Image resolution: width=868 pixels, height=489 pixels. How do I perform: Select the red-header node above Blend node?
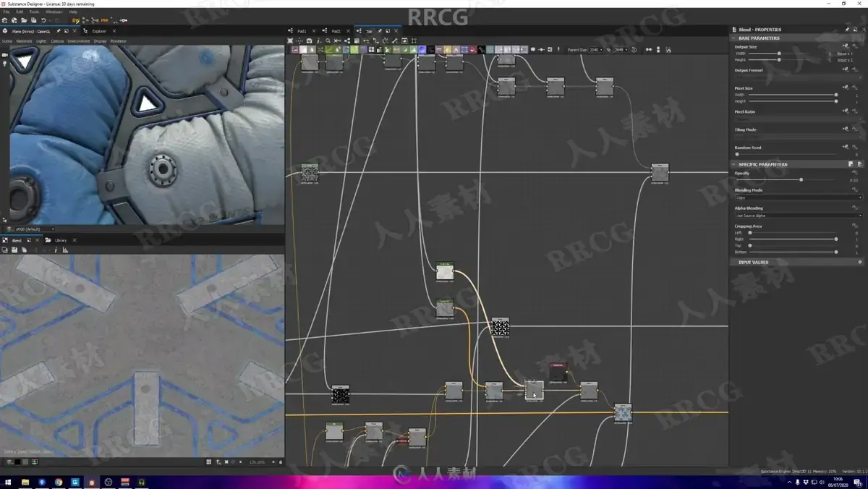[x=558, y=373]
